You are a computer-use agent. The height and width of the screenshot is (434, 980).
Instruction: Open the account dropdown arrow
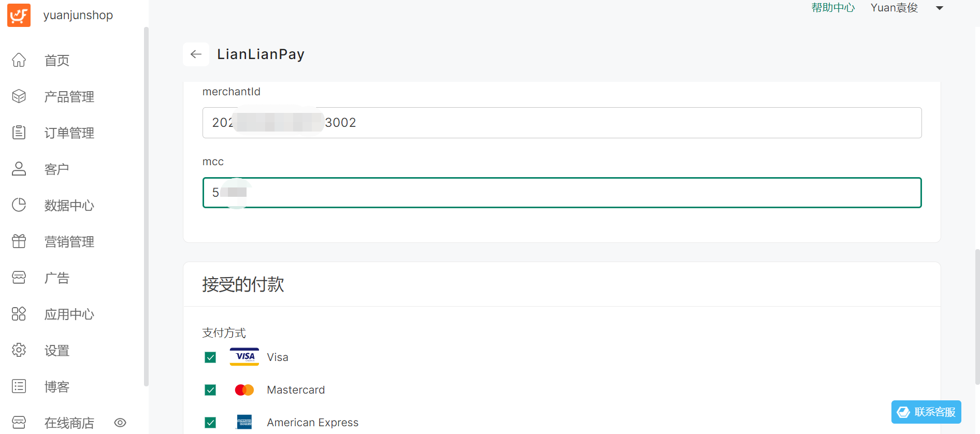[940, 8]
